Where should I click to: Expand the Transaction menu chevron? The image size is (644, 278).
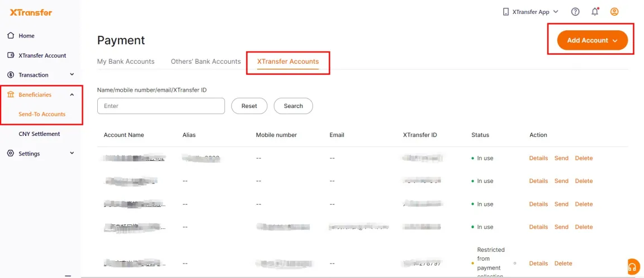72,74
